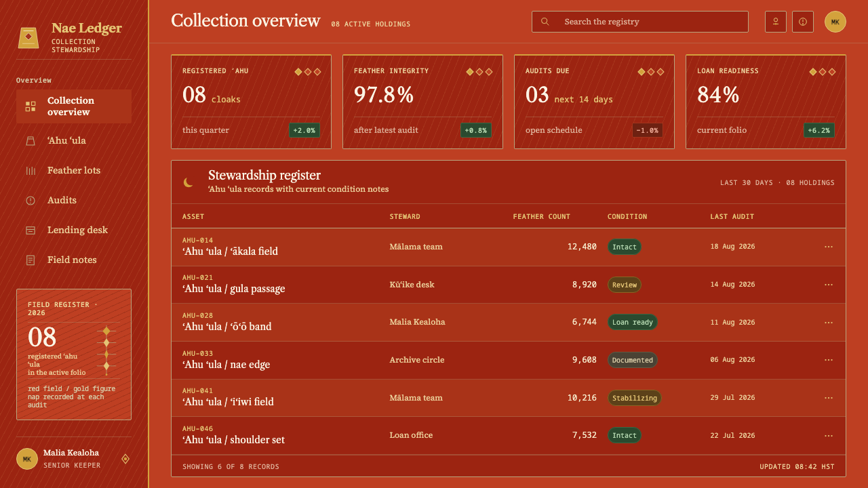Click the Loan ready condition badge
Screen dimensions: 868x488
click(x=633, y=322)
